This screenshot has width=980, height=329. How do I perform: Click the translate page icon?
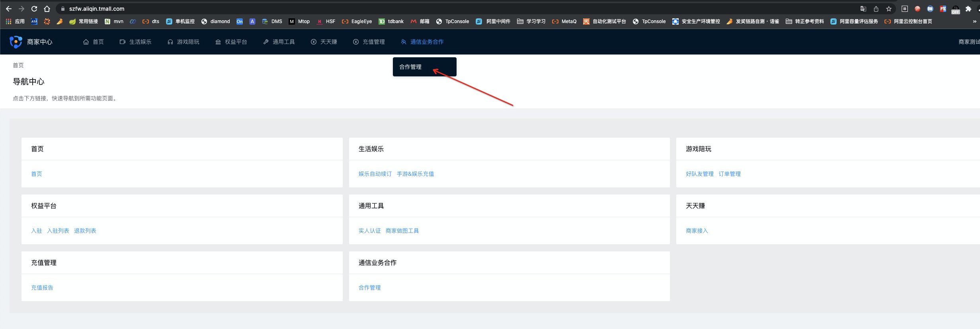point(863,9)
